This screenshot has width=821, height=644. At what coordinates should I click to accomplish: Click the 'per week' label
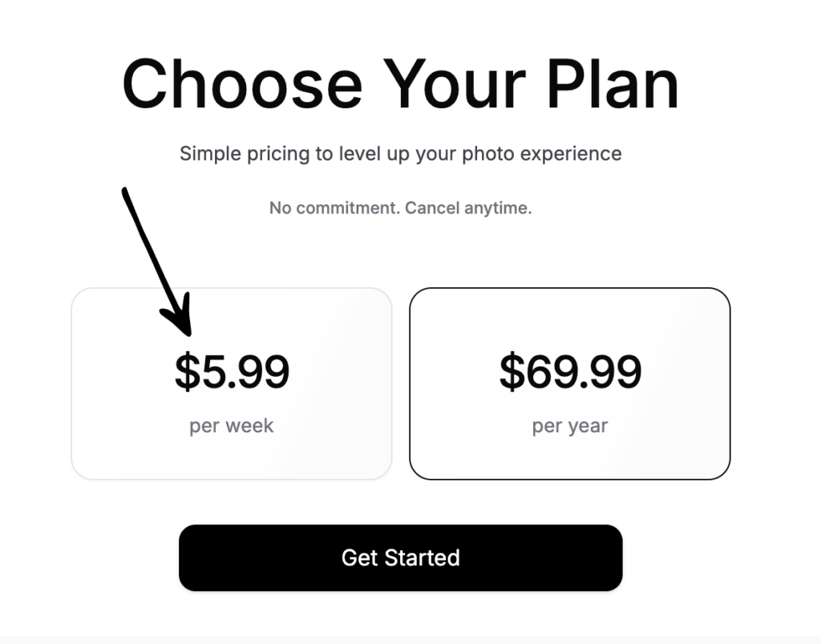[x=230, y=426]
